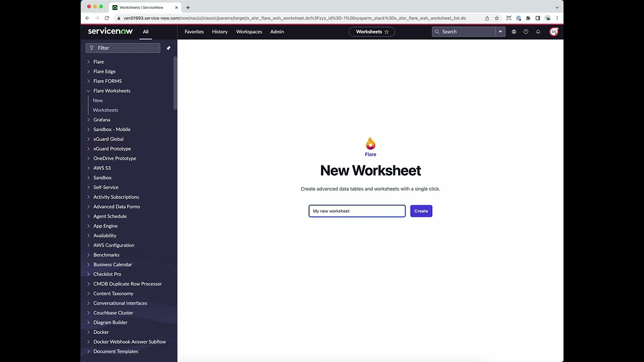Select Activity Subscriptions in navigator
The height and width of the screenshot is (362, 644).
(116, 197)
